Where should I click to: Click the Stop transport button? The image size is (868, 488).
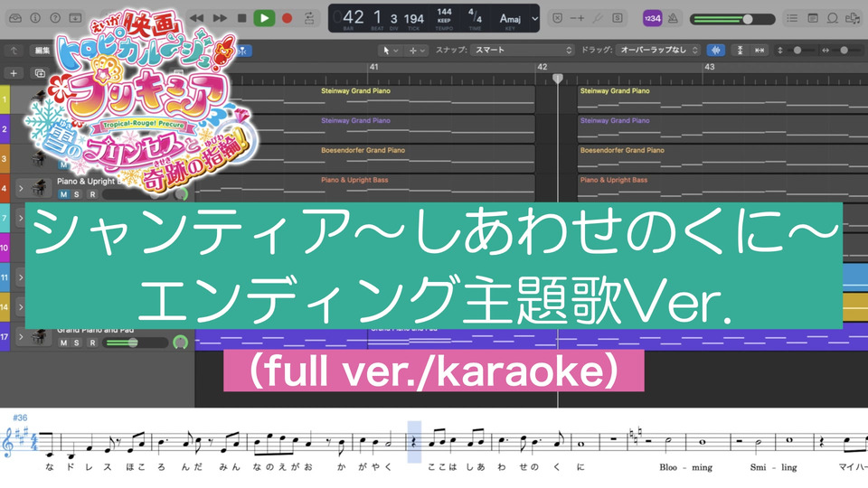pyautogui.click(x=242, y=18)
